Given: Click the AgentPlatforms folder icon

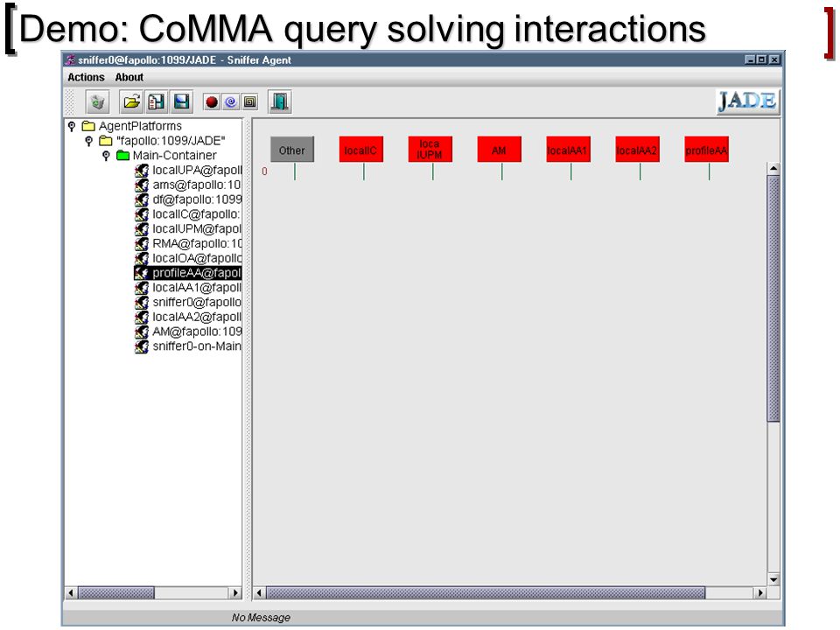Looking at the screenshot, I should pos(88,126).
